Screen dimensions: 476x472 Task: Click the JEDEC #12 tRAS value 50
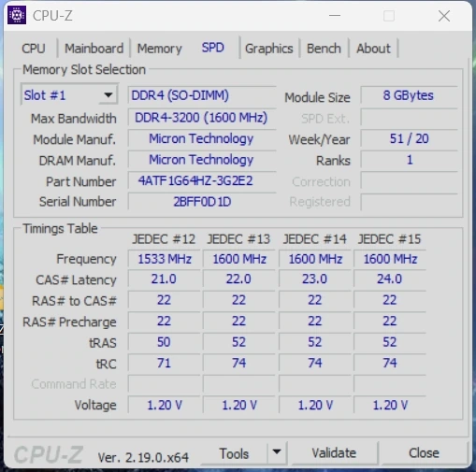pyautogui.click(x=164, y=342)
